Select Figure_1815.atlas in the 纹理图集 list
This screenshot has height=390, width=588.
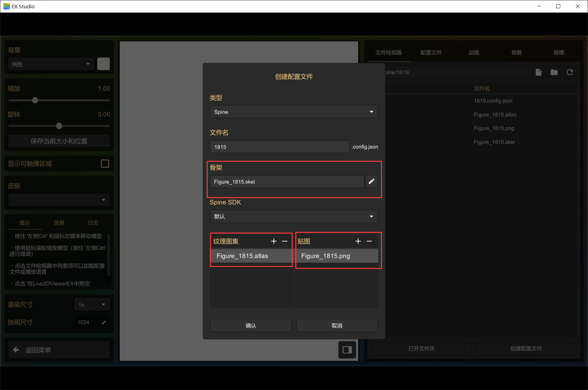(251, 256)
